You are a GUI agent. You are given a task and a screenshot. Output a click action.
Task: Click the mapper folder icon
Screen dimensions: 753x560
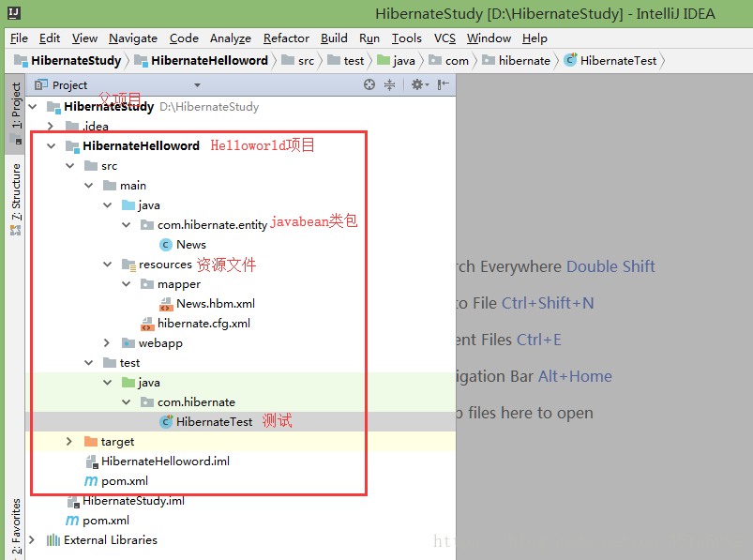tap(147, 284)
